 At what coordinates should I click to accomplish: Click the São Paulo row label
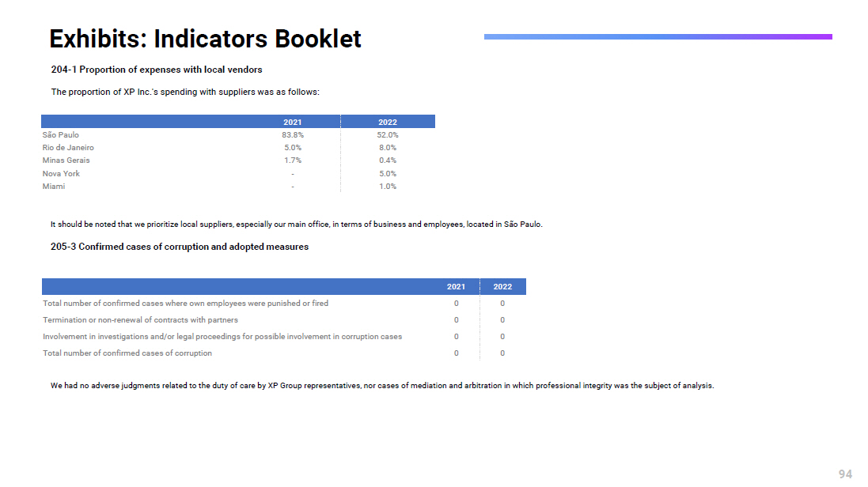61,135
